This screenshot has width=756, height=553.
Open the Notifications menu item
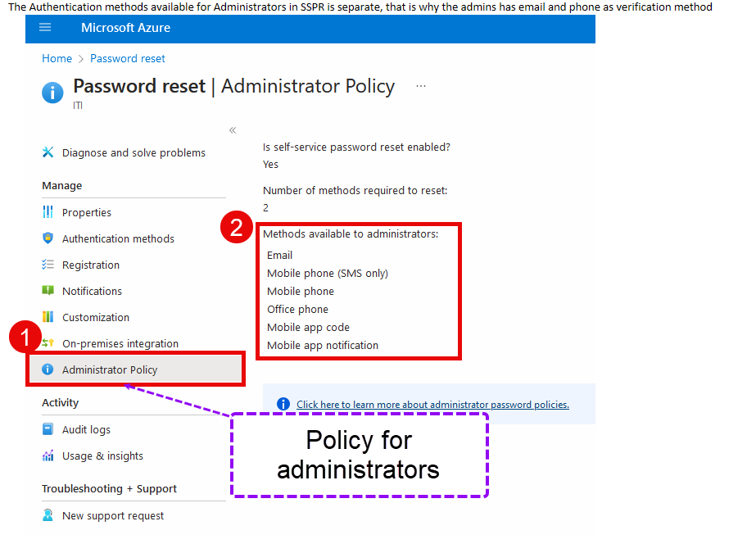92,291
